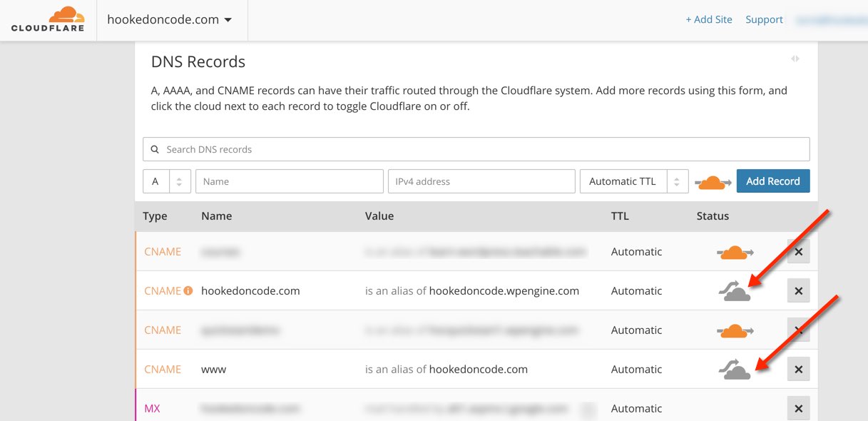The width and height of the screenshot is (868, 421).
Task: Disable the orange cloud on first CNAME record
Action: [735, 252]
